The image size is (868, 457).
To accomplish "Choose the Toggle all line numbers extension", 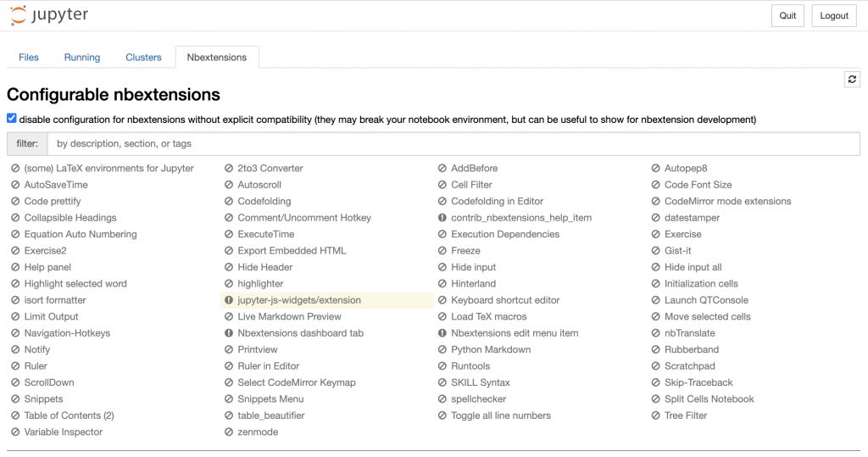I will click(x=501, y=415).
